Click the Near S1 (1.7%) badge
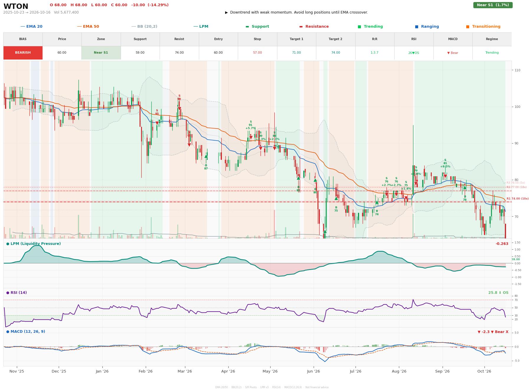The image size is (532, 392). click(x=493, y=5)
